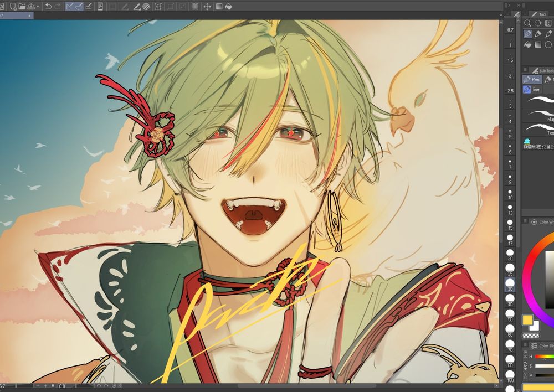Select brush size 6
The height and width of the screenshot is (392, 554).
(510, 148)
